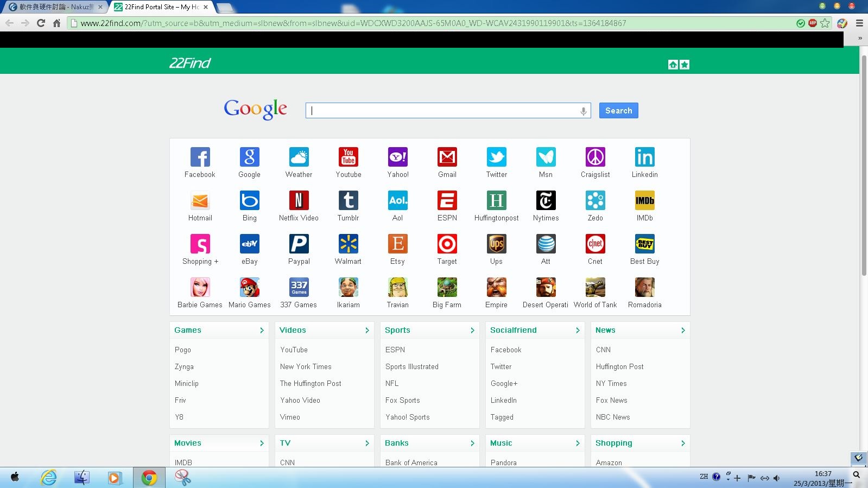The width and height of the screenshot is (868, 488).
Task: Click the Adblock Plus extension icon
Action: (813, 23)
